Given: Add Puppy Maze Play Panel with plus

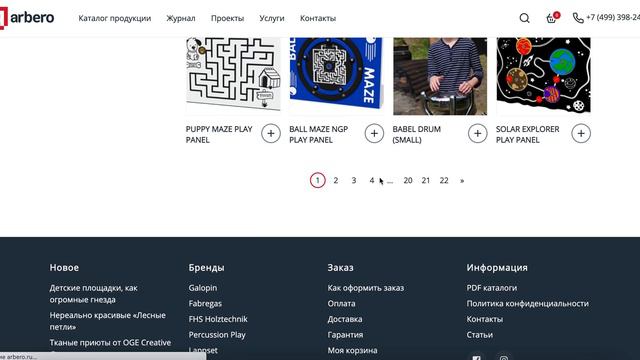Looking at the screenshot, I should 271,133.
